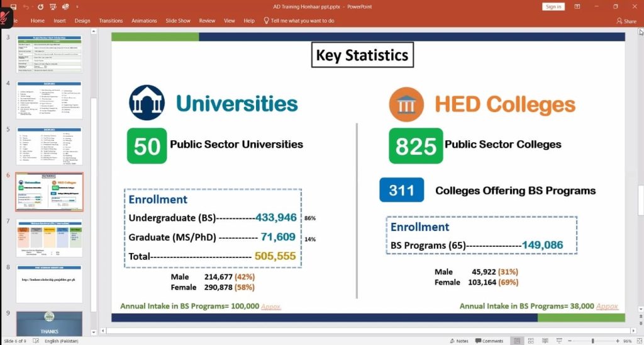Select the Key Statistics title box
The image size is (644, 345).
pos(362,55)
